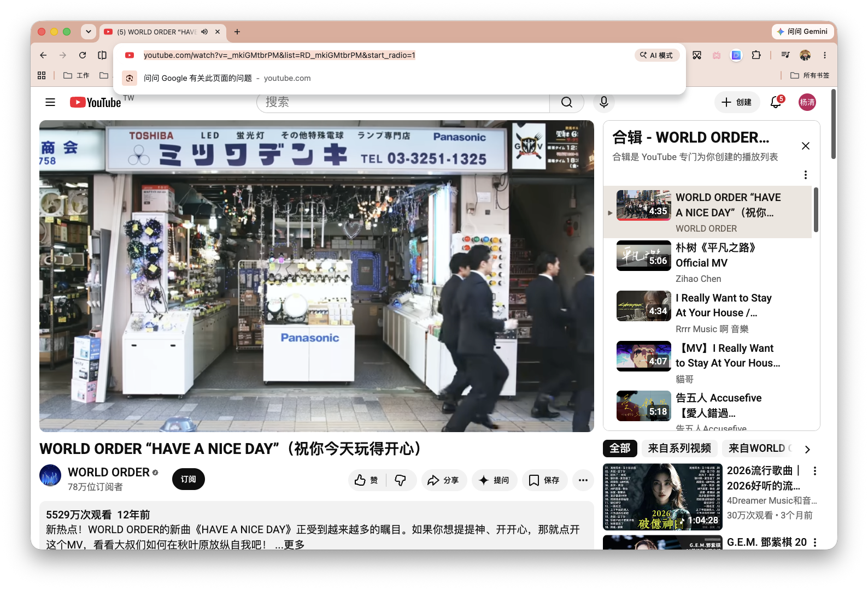This screenshot has width=868, height=590.
Task: Show more filter chips with right chevron
Action: 807,449
